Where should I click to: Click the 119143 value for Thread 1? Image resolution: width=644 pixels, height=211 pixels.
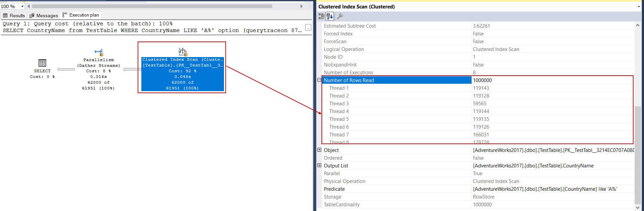[481, 88]
